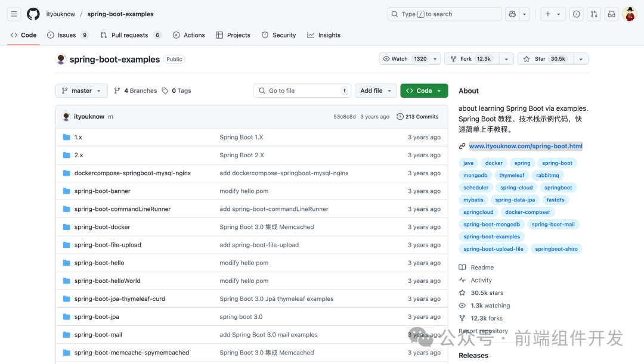This screenshot has height=364, width=644.
Task: Click the folder icon for 1.x
Action: click(x=67, y=137)
